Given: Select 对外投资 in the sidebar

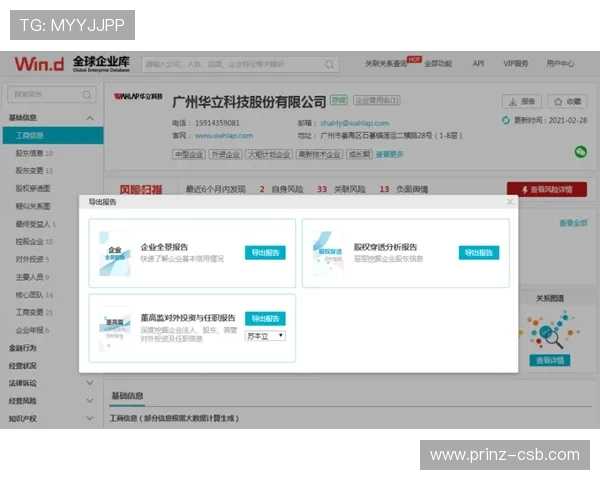Looking at the screenshot, I should click(x=32, y=259).
